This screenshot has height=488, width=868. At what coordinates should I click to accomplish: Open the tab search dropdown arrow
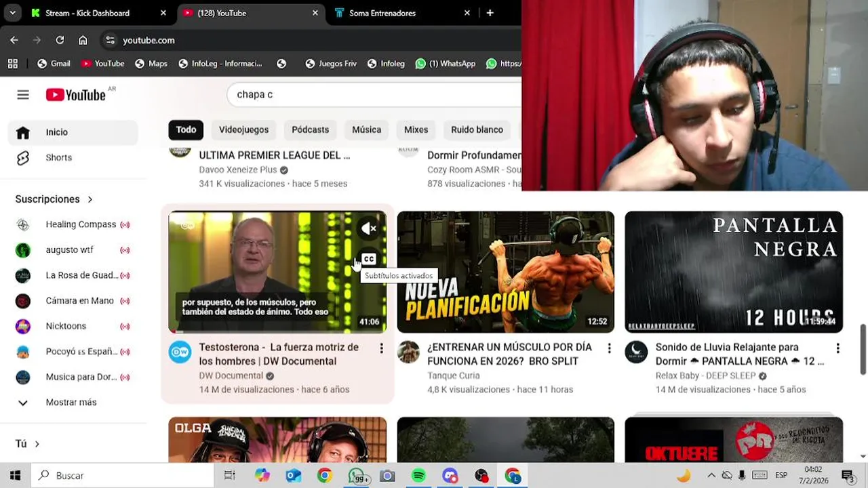point(12,13)
